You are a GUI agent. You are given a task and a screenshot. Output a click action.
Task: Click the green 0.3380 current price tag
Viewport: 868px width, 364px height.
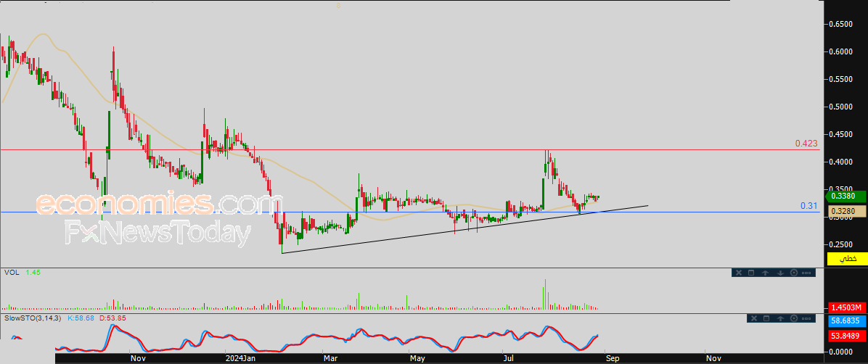[846, 195]
